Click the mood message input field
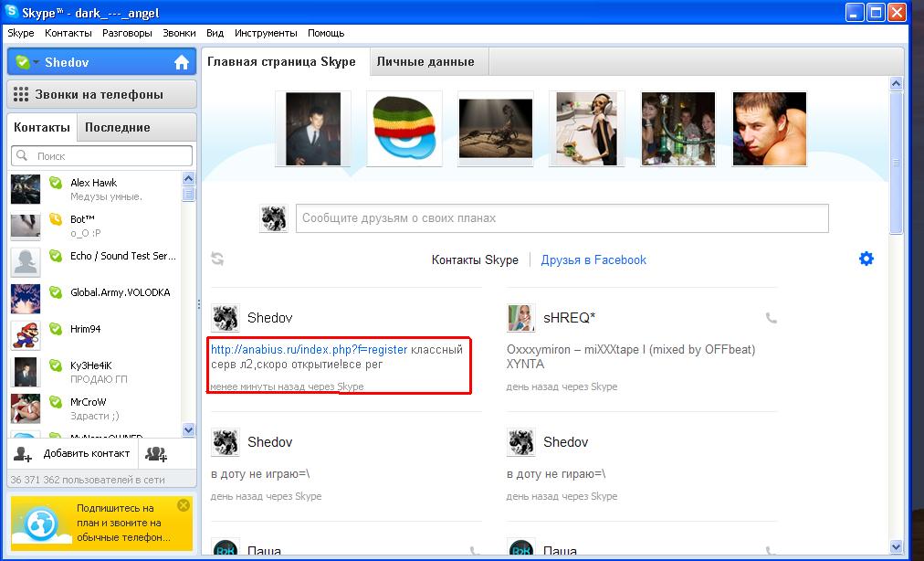 click(562, 218)
